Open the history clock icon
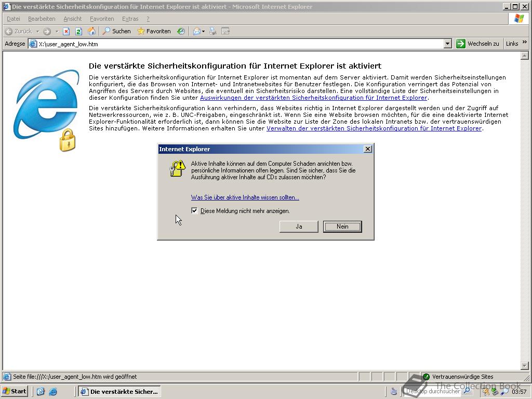 (x=181, y=31)
